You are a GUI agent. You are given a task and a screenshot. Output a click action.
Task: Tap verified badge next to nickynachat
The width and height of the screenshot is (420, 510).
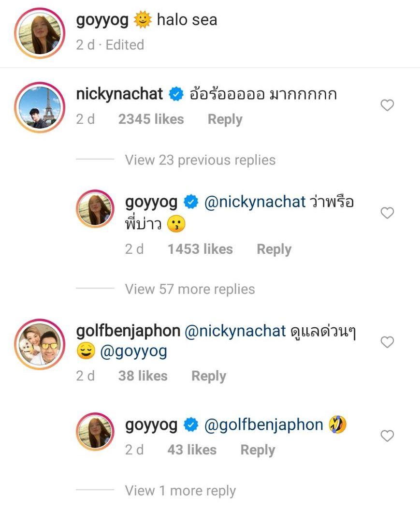click(176, 94)
